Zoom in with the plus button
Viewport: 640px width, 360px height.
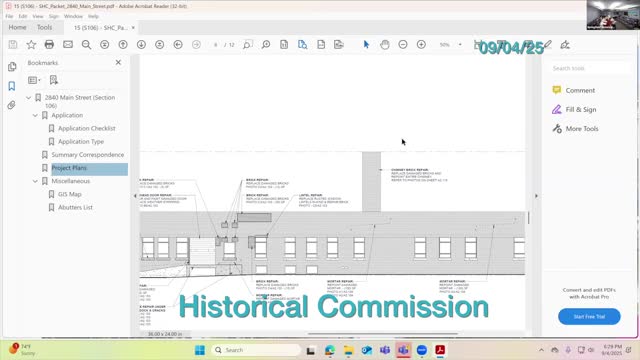pos(421,44)
